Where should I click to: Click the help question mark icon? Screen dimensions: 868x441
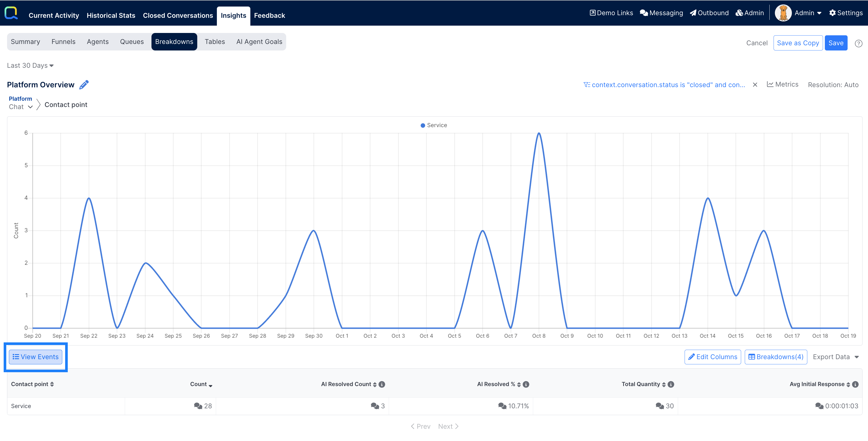(858, 43)
